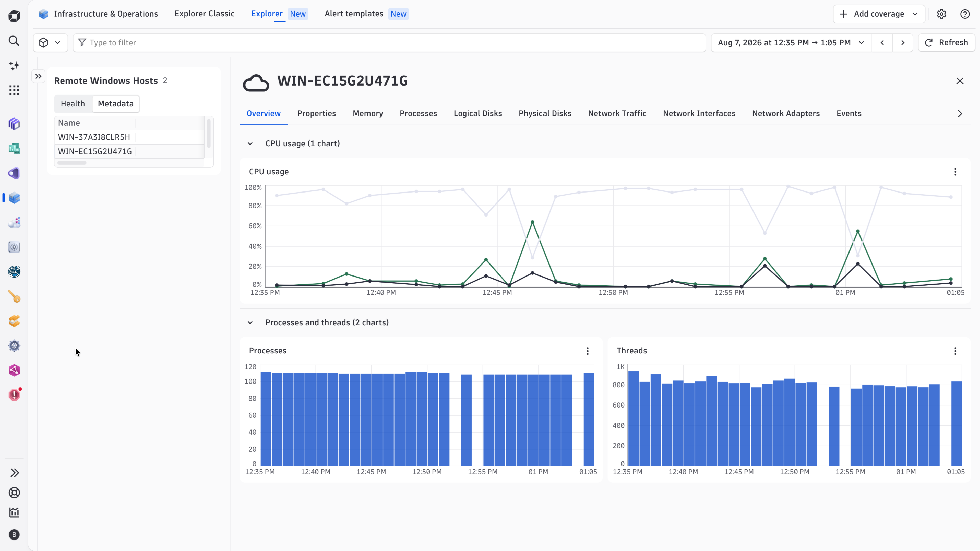Switch host list to Health view

pyautogui.click(x=73, y=104)
